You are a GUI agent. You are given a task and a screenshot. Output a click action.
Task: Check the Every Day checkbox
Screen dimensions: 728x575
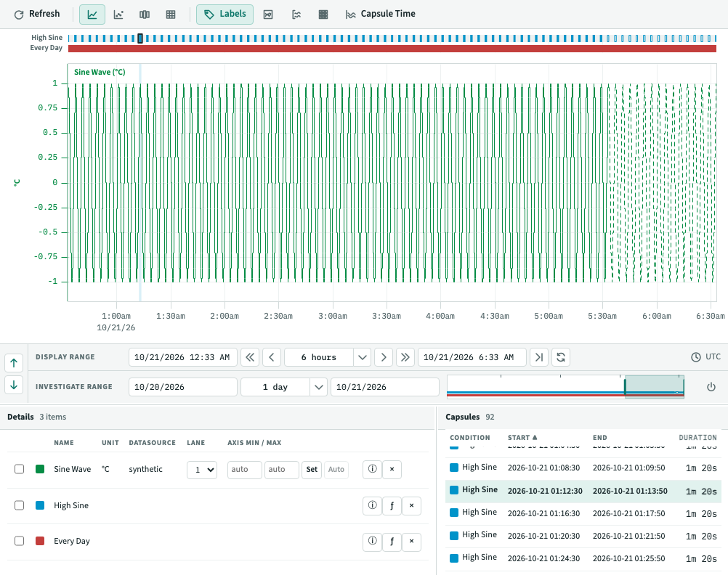[x=19, y=541]
